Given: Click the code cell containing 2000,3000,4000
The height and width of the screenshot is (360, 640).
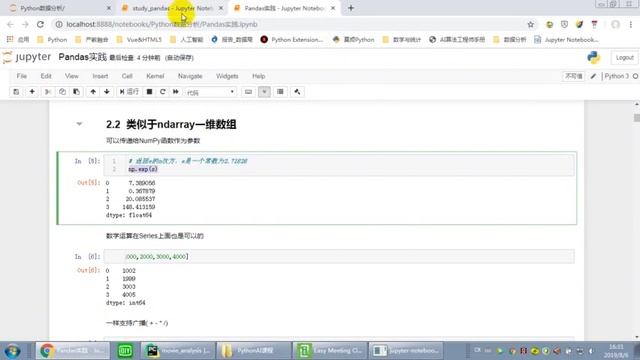Looking at the screenshot, I should coord(339,256).
